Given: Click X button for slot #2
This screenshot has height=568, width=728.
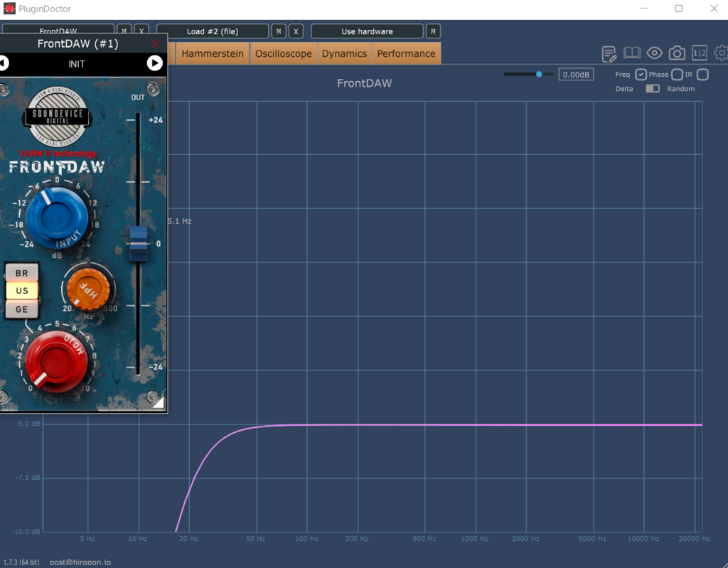Looking at the screenshot, I should coord(296,31).
